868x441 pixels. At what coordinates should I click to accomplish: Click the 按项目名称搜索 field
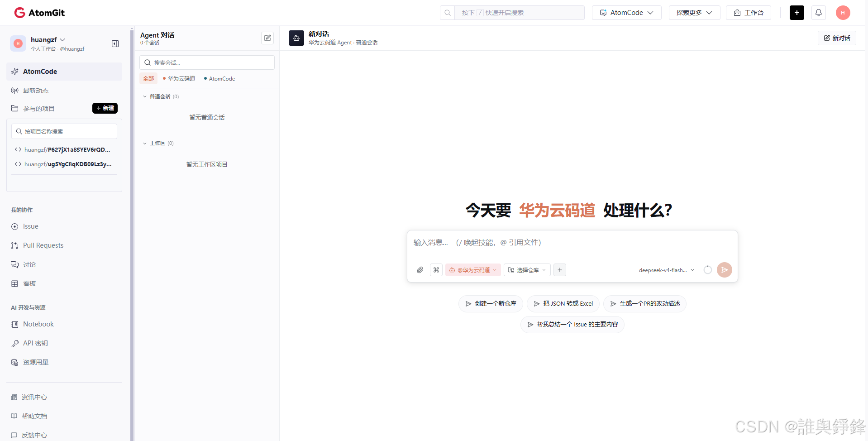point(64,131)
